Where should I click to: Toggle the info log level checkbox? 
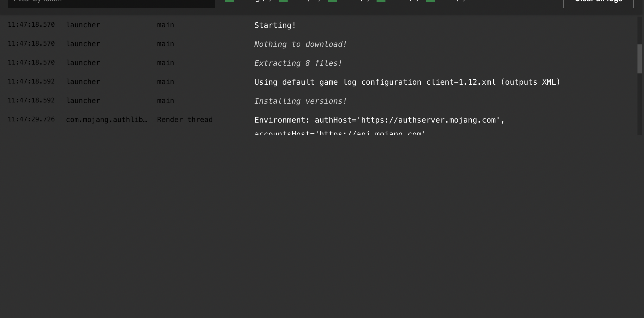pos(283,1)
